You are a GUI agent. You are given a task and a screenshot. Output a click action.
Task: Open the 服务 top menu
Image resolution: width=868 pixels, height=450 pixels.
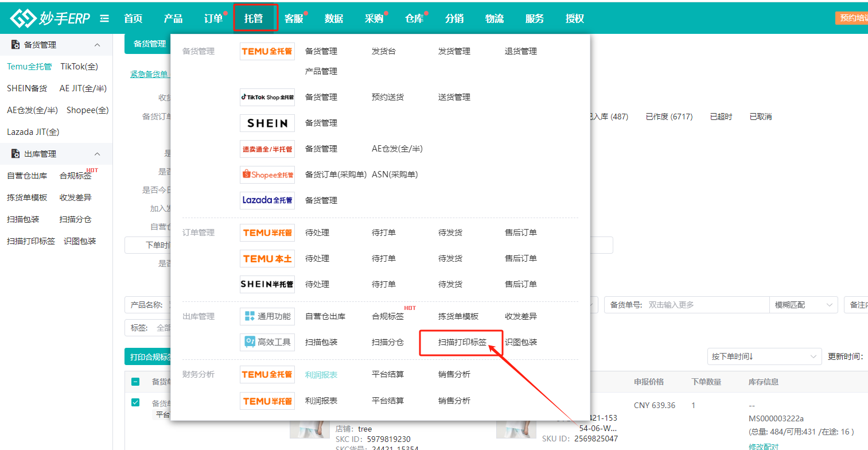coord(535,18)
